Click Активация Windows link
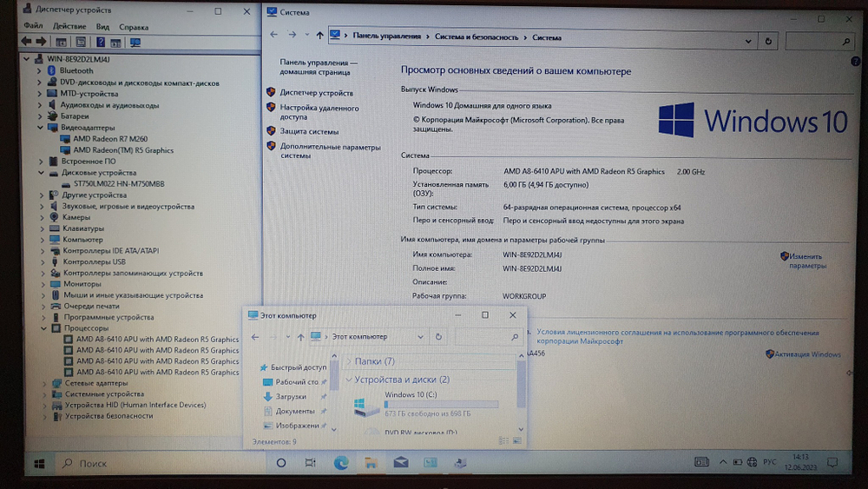The image size is (868, 489). pos(807,354)
